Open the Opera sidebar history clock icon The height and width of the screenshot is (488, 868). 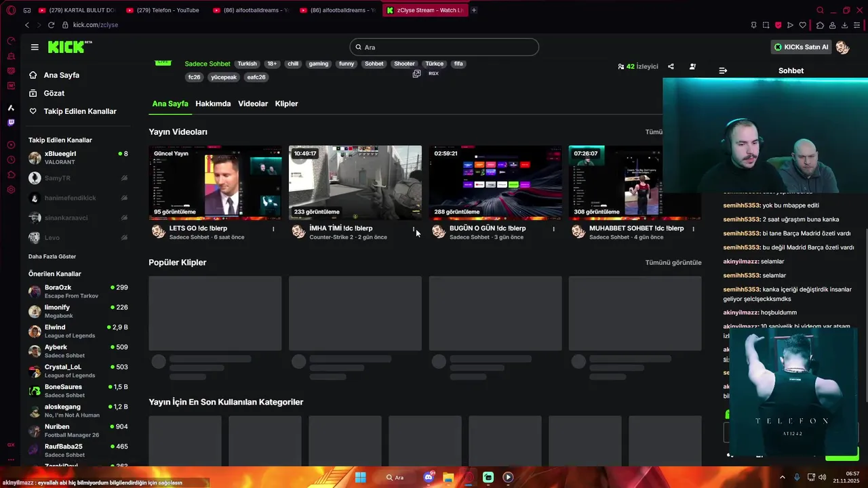click(11, 160)
